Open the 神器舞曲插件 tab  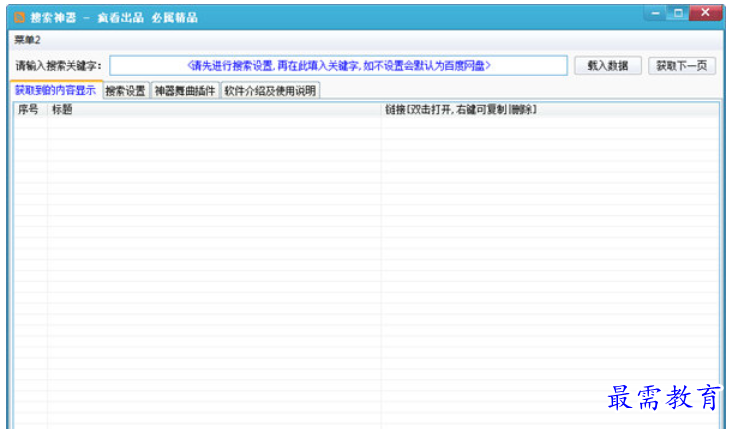[x=185, y=91]
